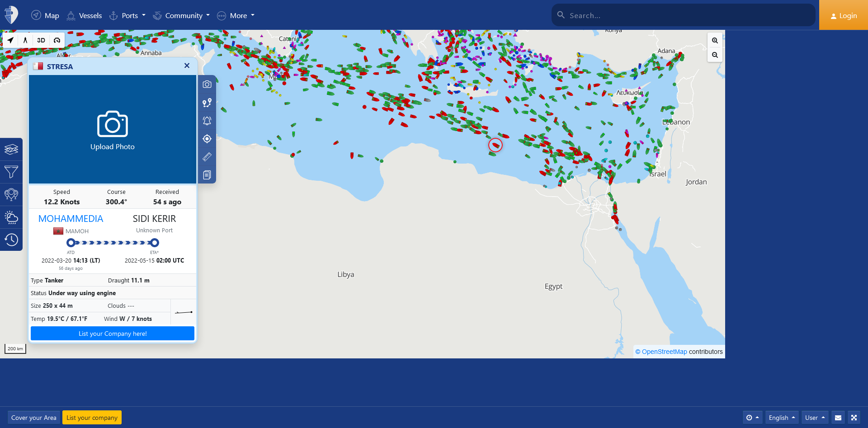868x428 pixels.
Task: Open the clock time-zone dropdown
Action: [753, 418]
